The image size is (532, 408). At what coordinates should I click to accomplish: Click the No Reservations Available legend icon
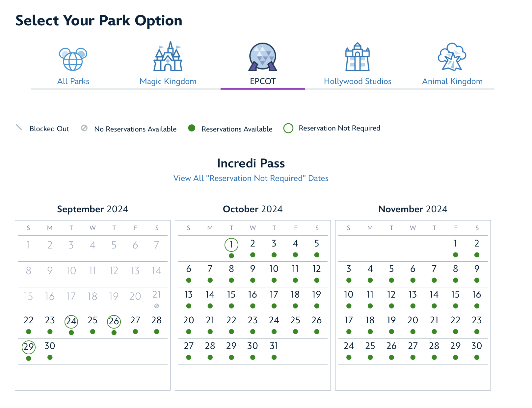[x=84, y=128]
